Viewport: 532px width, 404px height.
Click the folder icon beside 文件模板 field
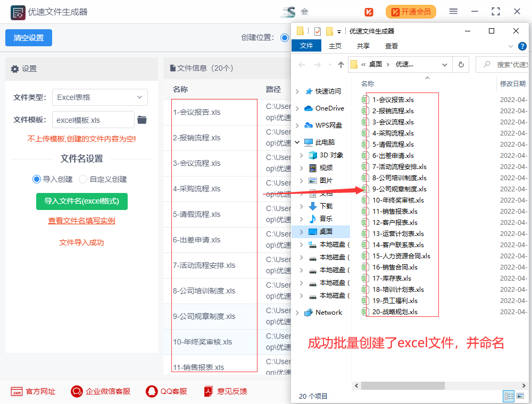[141, 121]
